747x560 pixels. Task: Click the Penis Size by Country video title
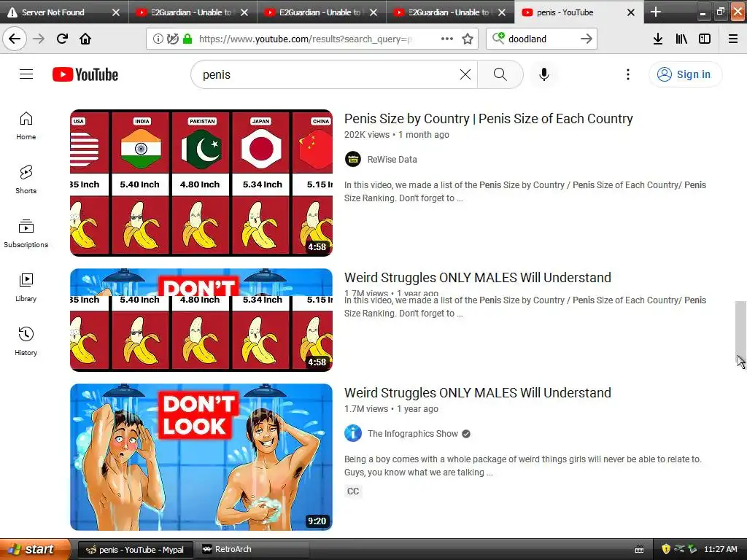[488, 119]
